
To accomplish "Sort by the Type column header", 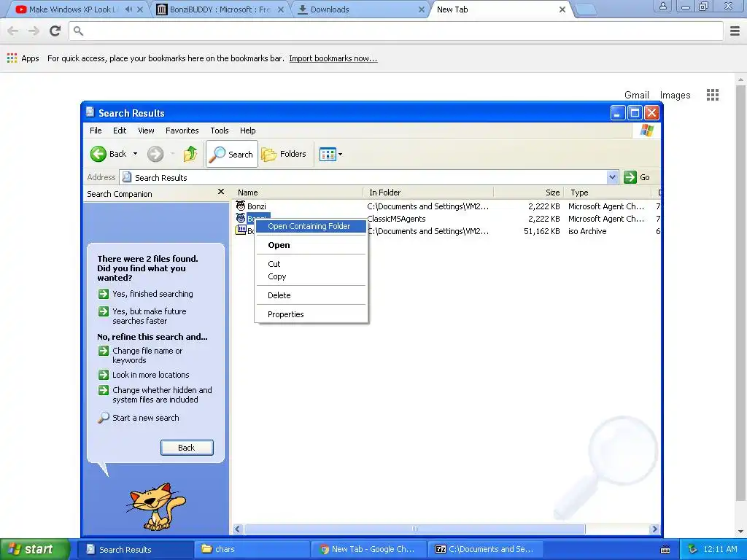I will [x=608, y=192].
